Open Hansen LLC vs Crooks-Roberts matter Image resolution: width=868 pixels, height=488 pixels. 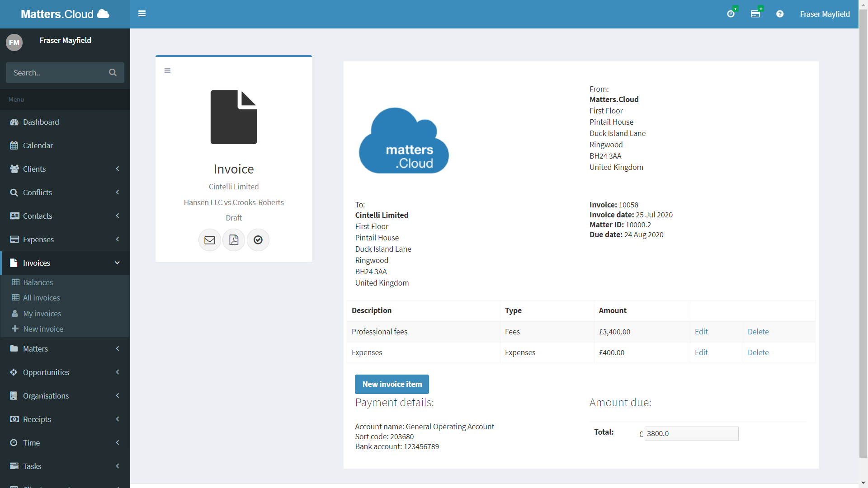(234, 202)
